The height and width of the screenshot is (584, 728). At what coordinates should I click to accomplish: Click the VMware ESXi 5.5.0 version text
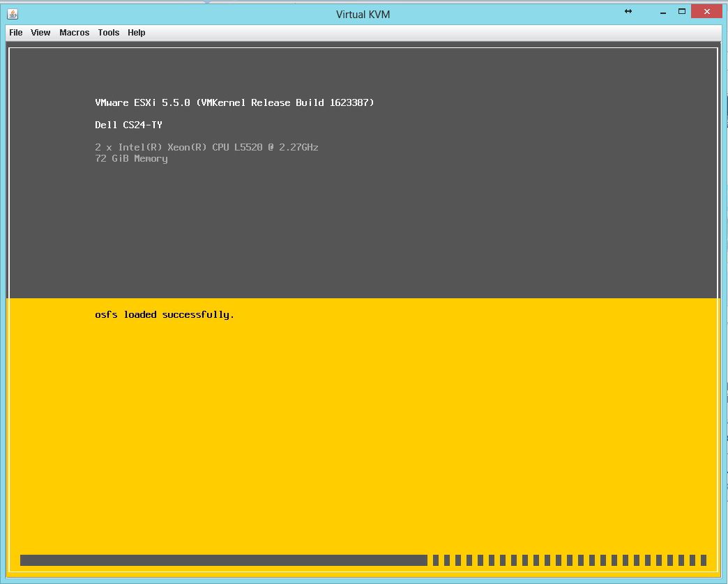(x=234, y=102)
